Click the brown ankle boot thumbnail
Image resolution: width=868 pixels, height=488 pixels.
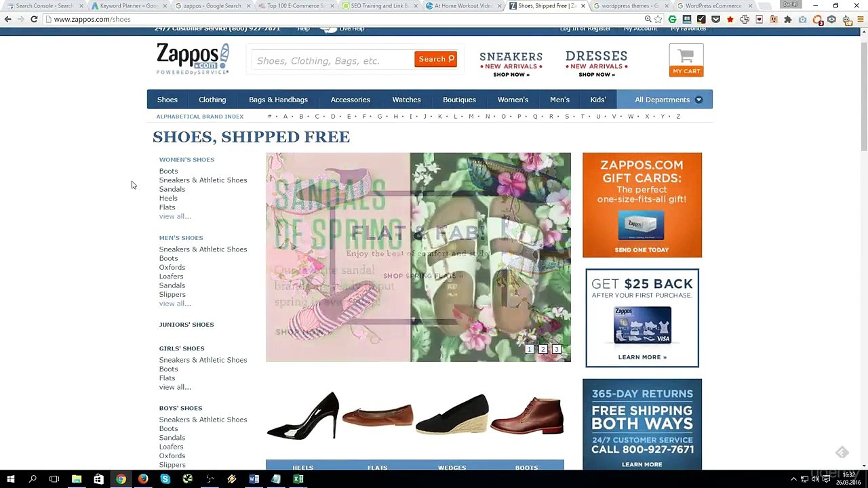click(527, 415)
